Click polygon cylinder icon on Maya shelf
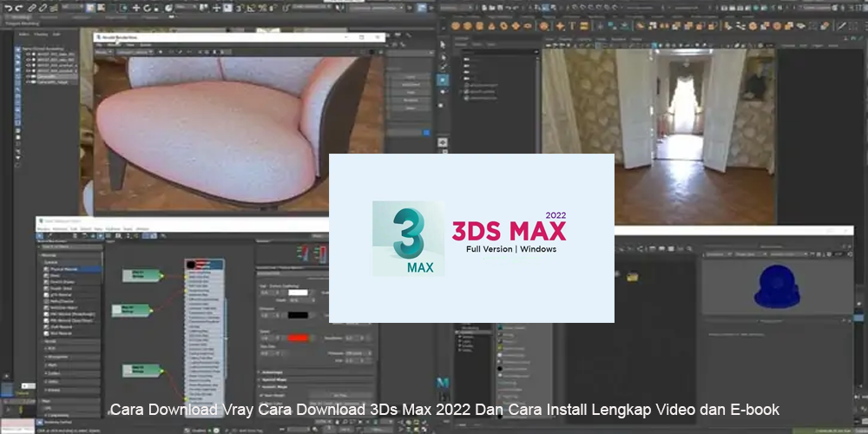The width and height of the screenshot is (868, 434). point(479,26)
